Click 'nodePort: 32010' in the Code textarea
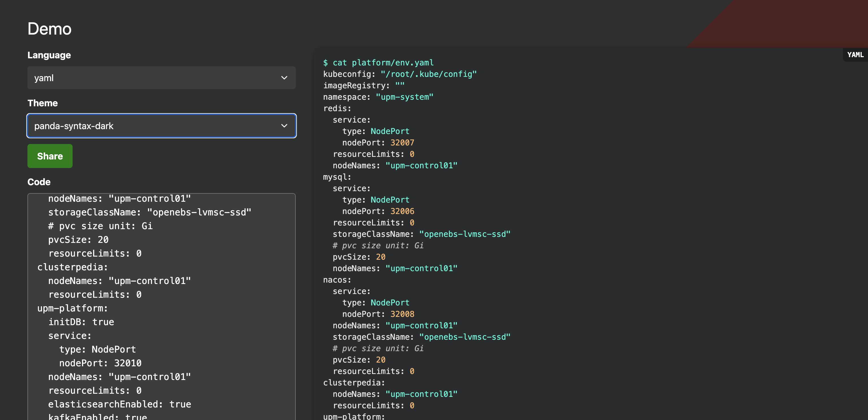 (100, 363)
